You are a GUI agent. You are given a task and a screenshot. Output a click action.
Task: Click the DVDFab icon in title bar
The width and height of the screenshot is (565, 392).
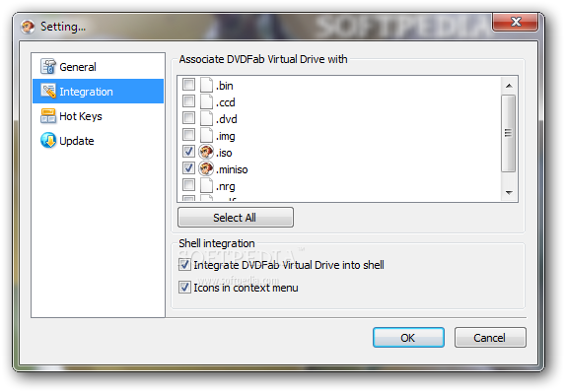(28, 27)
